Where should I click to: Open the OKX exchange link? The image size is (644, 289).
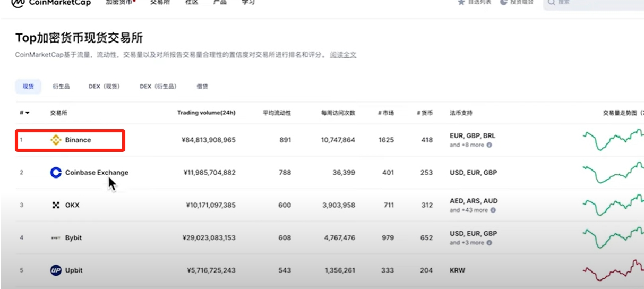[x=72, y=205]
